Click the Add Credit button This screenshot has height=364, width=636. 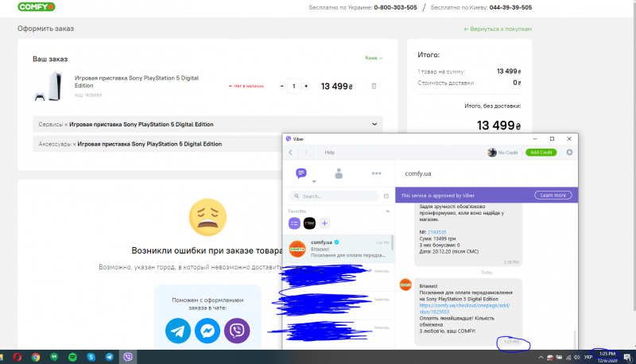click(541, 152)
